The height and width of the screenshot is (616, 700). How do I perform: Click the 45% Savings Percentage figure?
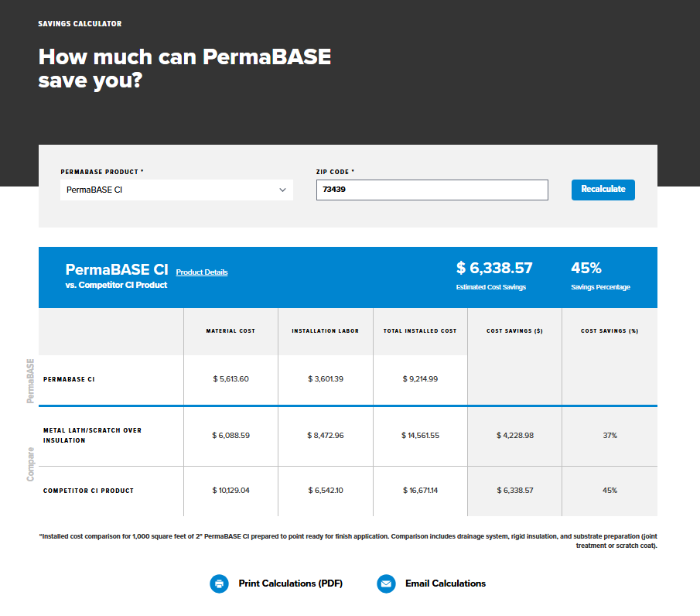587,268
